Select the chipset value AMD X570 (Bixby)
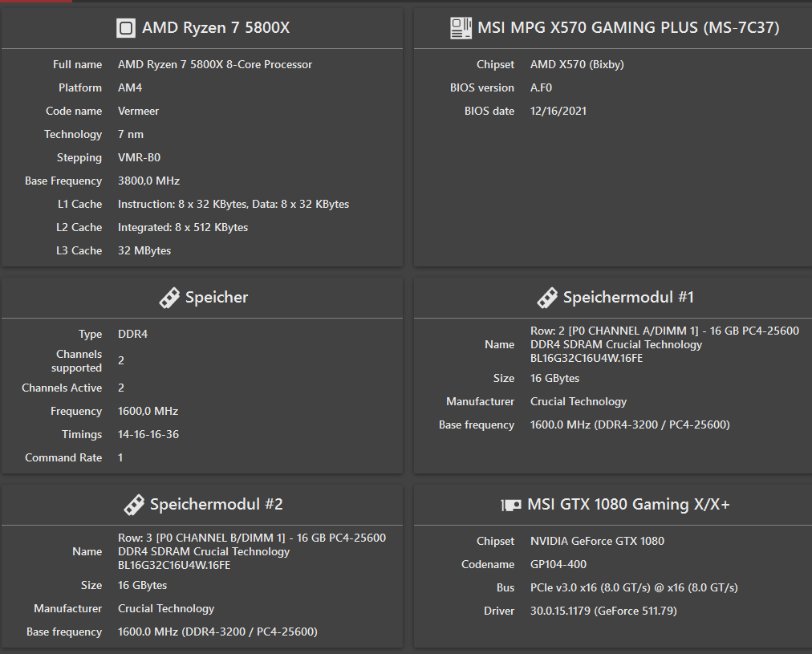The width and height of the screenshot is (812, 654). (x=577, y=65)
